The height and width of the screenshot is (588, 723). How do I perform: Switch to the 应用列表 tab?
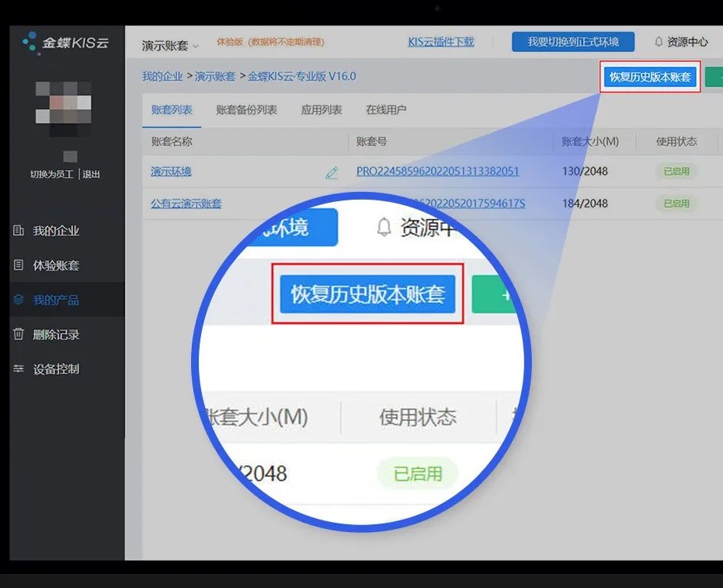coord(322,110)
